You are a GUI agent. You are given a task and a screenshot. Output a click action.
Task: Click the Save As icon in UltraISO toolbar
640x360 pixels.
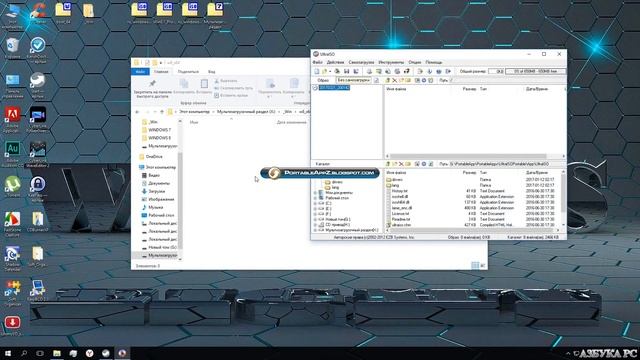point(356,71)
